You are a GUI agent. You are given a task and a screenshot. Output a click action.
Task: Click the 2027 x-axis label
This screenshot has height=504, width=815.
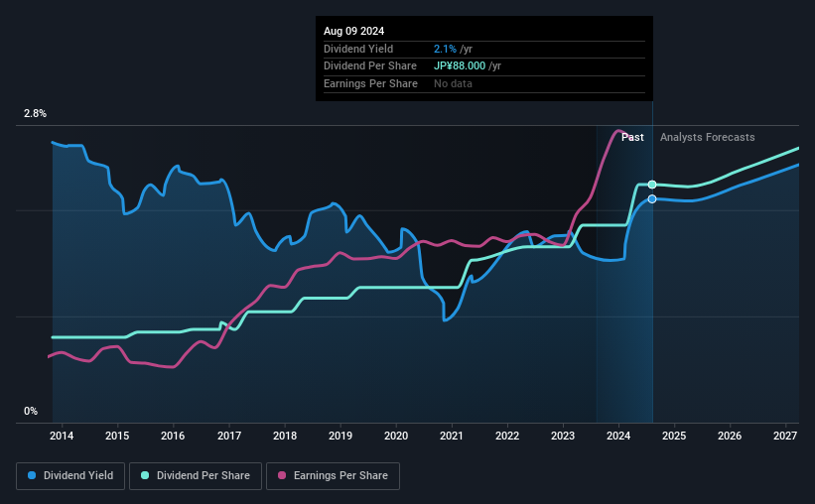785,436
